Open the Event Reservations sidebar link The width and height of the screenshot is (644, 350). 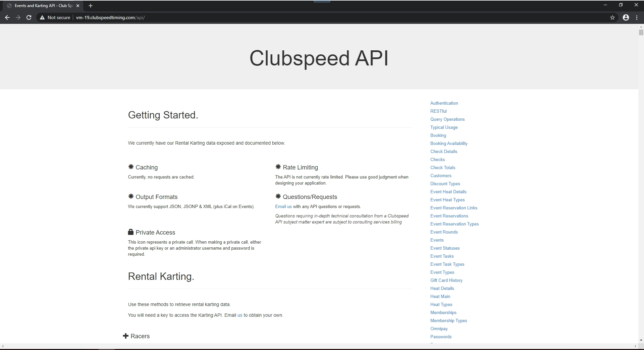coord(449,216)
